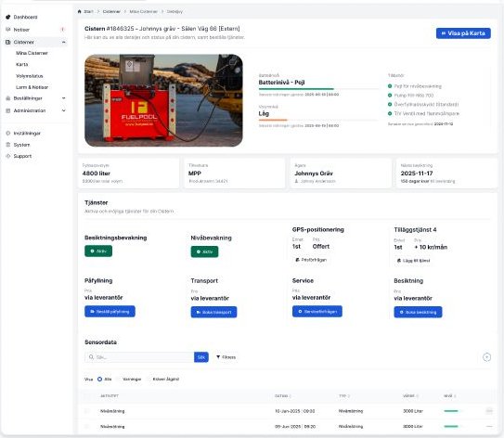Open the Notiser sidebar icon
This screenshot has width=504, height=438.
click(8, 30)
